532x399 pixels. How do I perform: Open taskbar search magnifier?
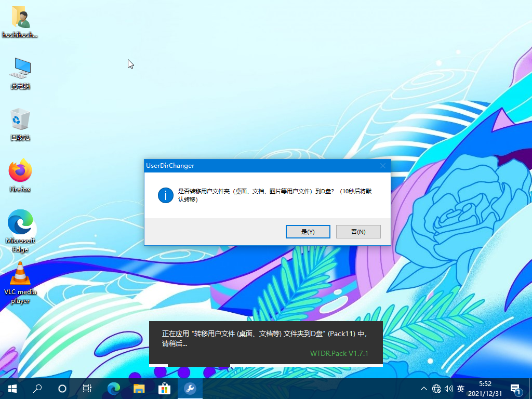pos(37,389)
